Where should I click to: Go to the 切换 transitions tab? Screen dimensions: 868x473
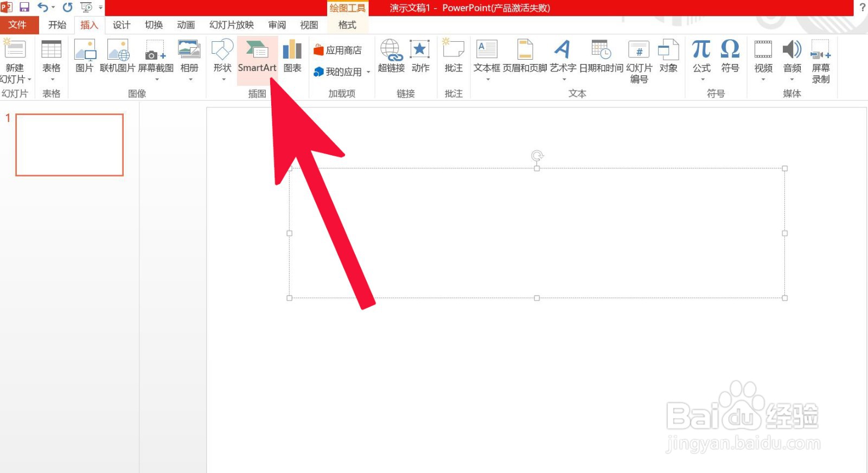[x=154, y=25]
